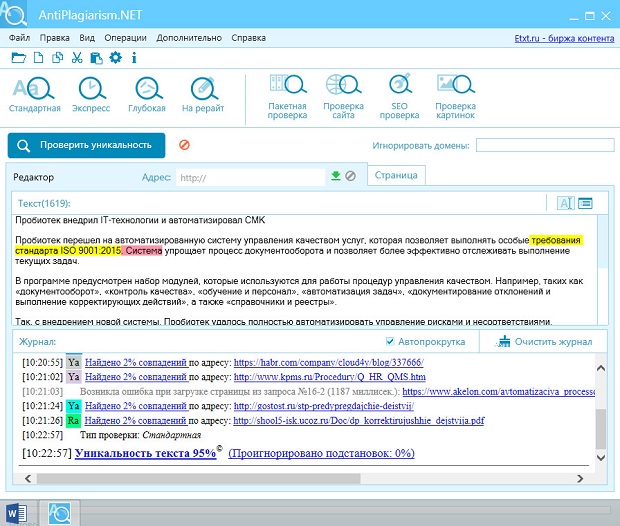Click journal horizontal scroll right arrow
Viewport: 620px width, 526px height.
[x=580, y=479]
